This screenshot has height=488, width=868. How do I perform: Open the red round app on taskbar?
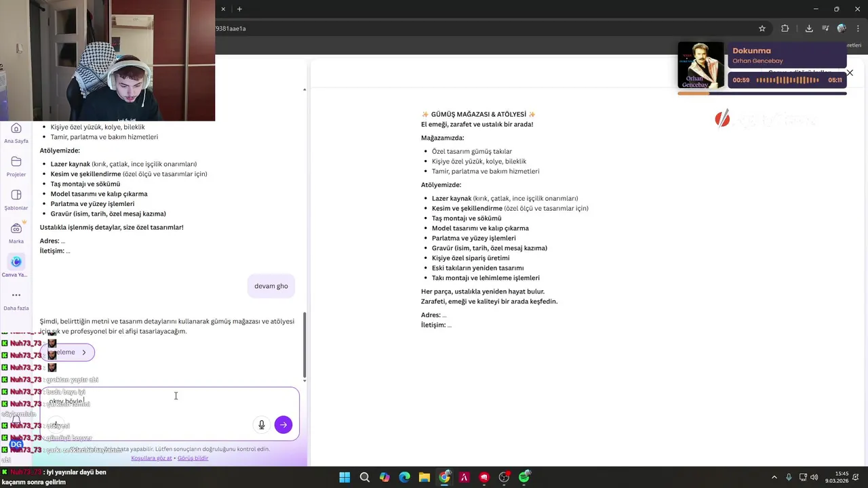click(484, 477)
